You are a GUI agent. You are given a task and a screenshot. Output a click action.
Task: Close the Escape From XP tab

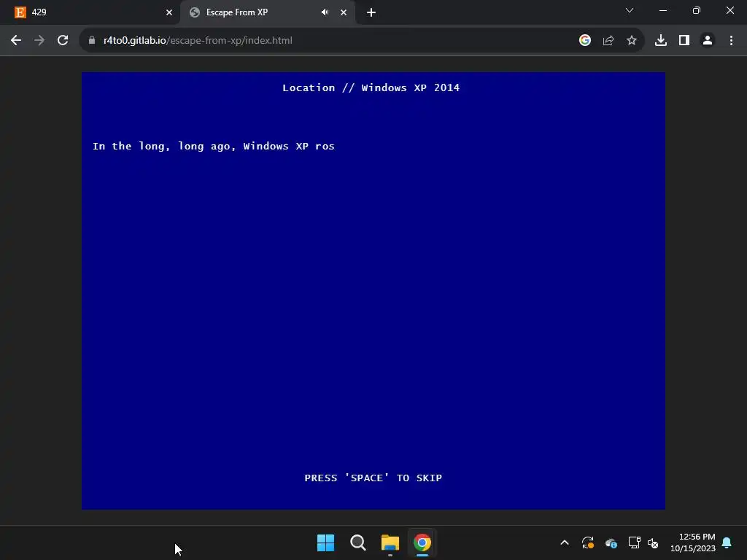coord(344,12)
